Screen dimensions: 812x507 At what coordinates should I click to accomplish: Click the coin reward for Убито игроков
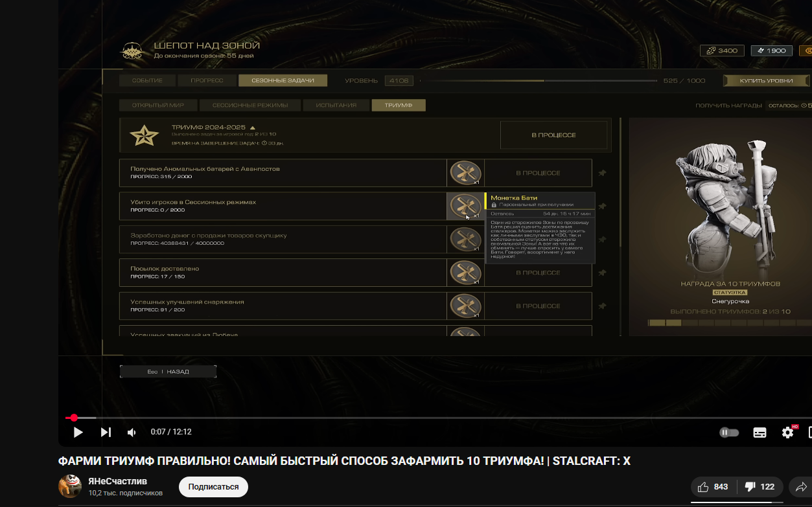(465, 206)
